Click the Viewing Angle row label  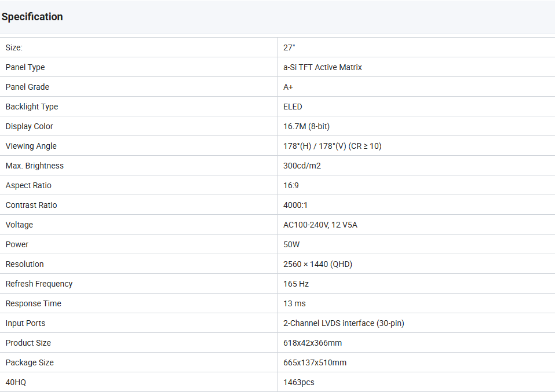31,146
